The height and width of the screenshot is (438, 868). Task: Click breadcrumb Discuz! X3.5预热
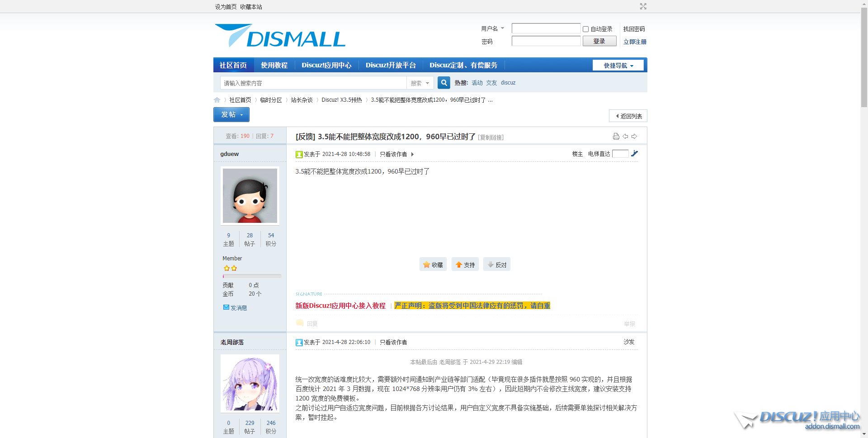pos(342,100)
